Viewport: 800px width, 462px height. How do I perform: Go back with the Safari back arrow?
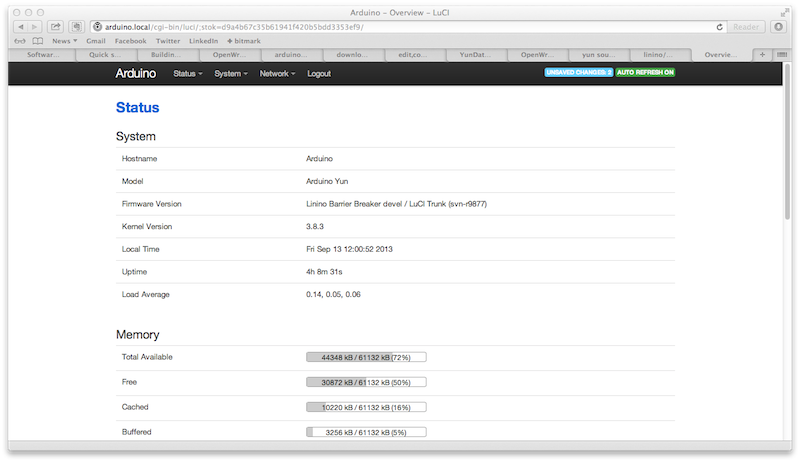pyautogui.click(x=21, y=27)
